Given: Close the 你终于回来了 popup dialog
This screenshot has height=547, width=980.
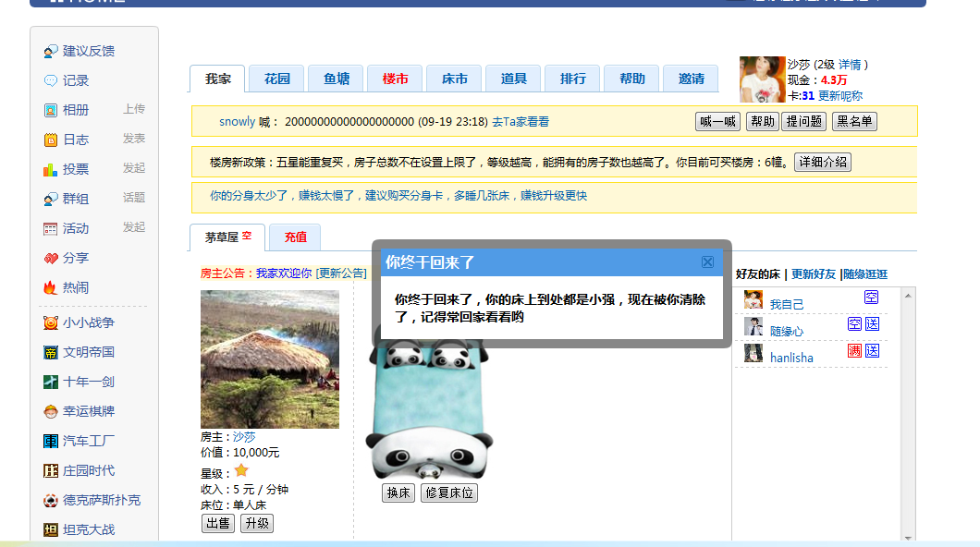Looking at the screenshot, I should click(707, 262).
